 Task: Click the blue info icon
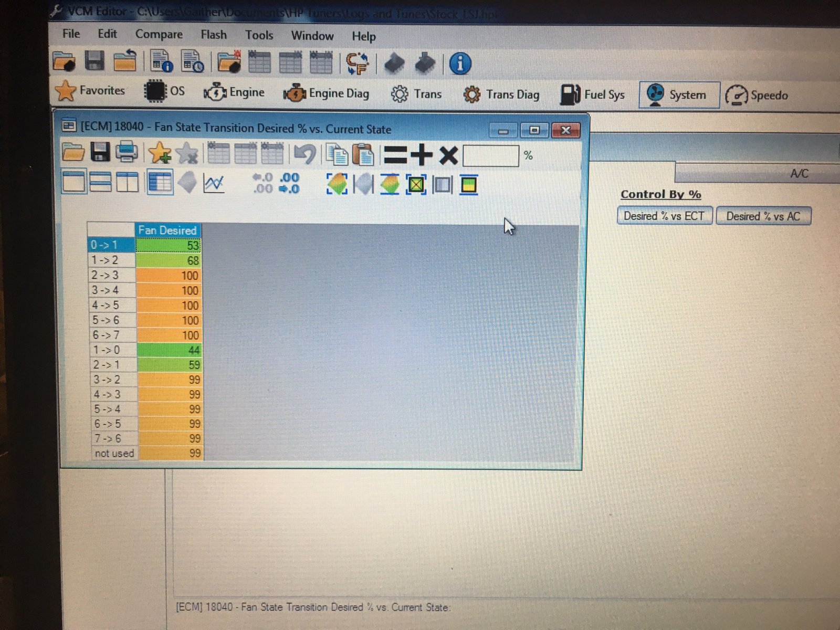(x=460, y=64)
